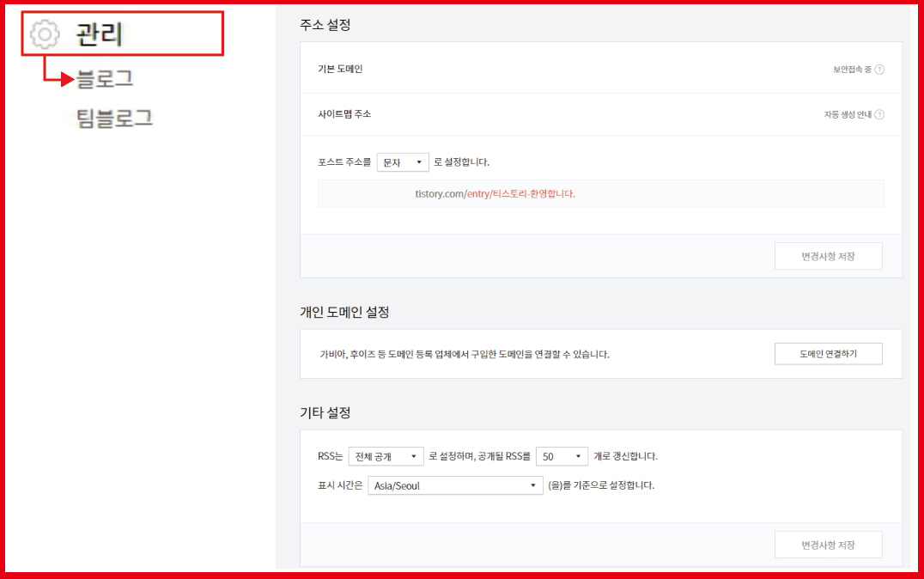Open the Asia/Seoul timezone dropdown
This screenshot has width=924, height=579.
tap(455, 484)
